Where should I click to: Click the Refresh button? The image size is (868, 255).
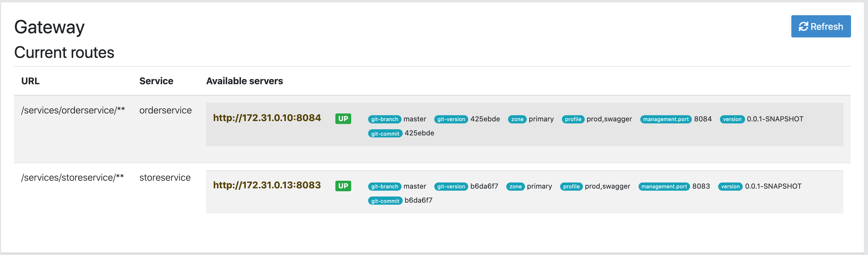821,26
